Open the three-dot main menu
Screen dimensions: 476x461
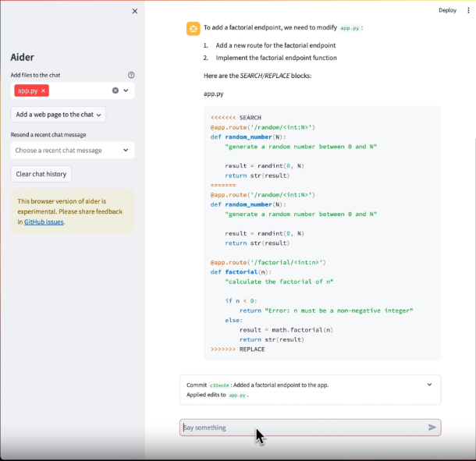tap(468, 10)
